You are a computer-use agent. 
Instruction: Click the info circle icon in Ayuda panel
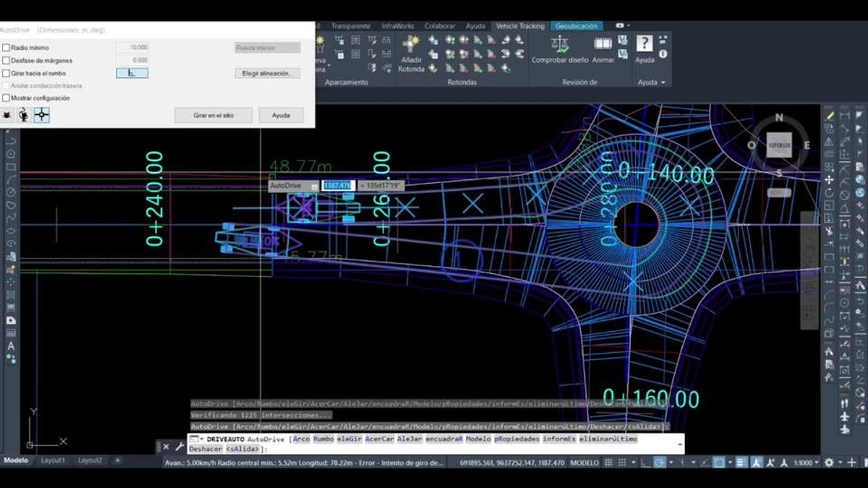point(663,54)
